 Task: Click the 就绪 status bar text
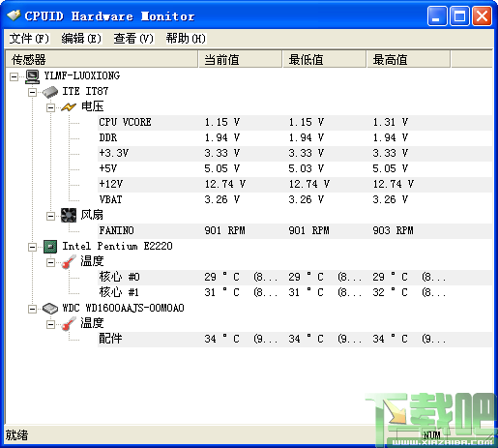pyautogui.click(x=16, y=435)
